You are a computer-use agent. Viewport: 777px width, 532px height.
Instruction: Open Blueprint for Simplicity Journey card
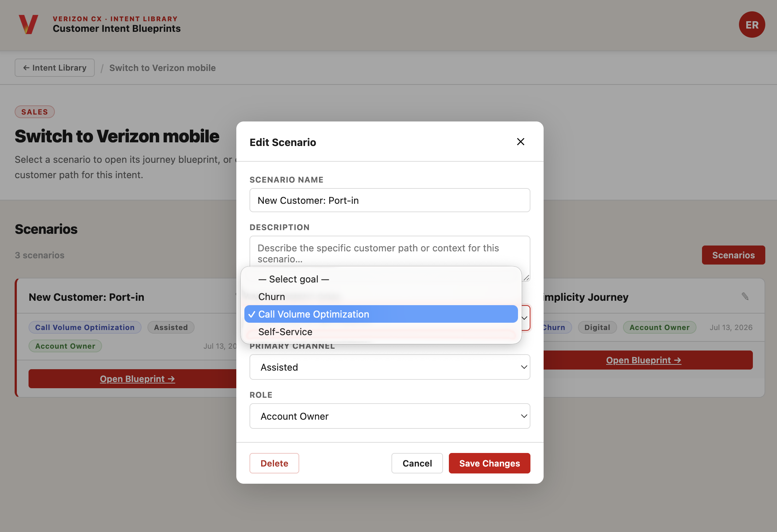(x=643, y=360)
